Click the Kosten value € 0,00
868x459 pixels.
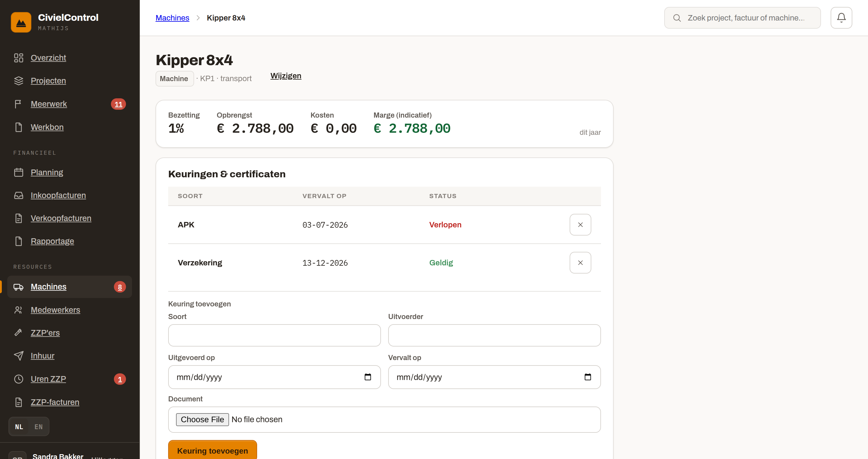[x=333, y=128]
